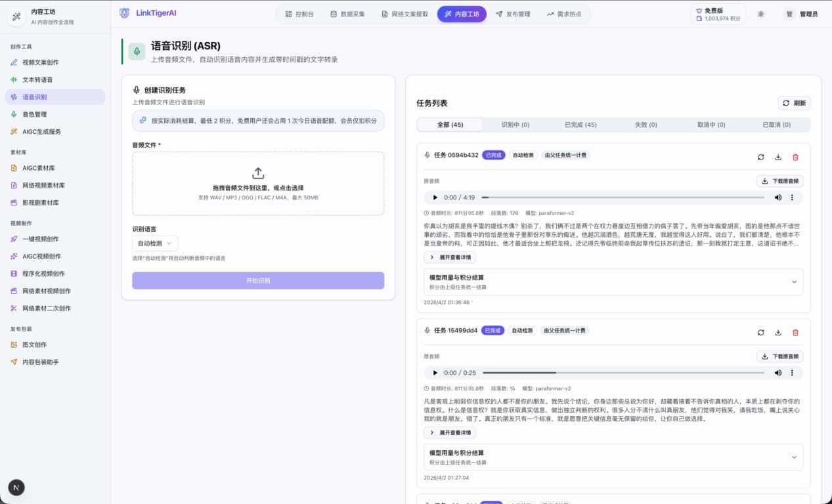Expand details of task 0594b432 transcript
The height and width of the screenshot is (504, 832).
click(x=450, y=257)
